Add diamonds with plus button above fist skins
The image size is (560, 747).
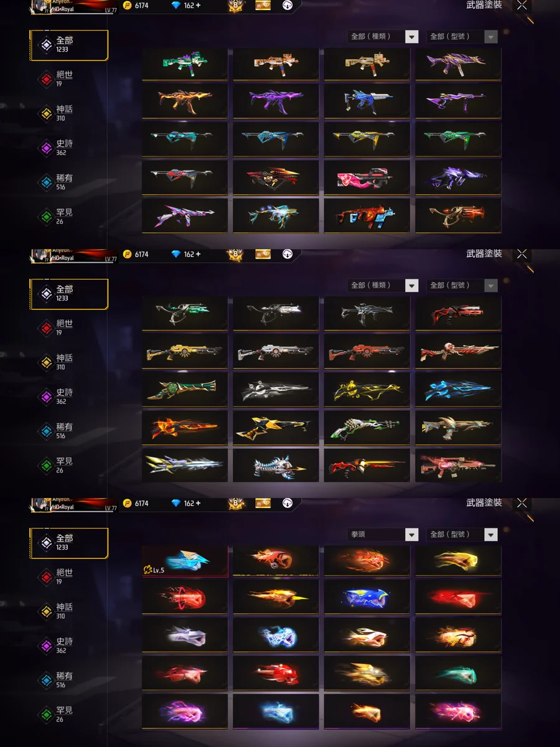(x=198, y=503)
